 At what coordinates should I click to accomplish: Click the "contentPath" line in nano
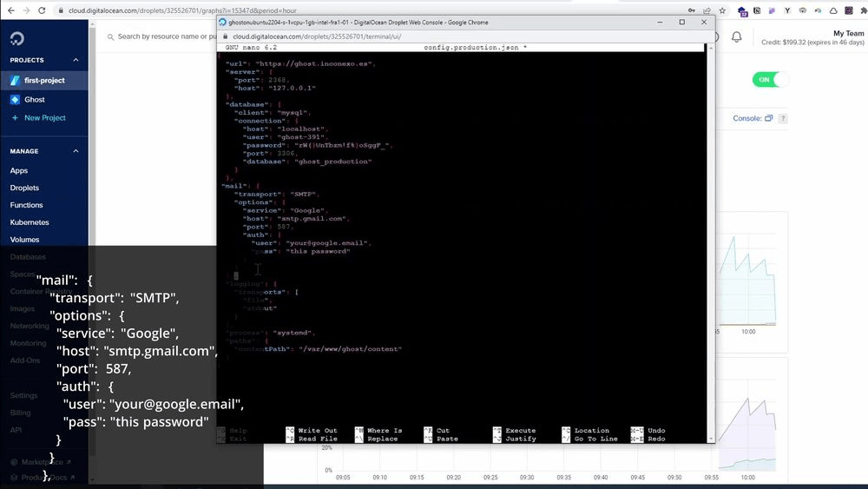318,349
